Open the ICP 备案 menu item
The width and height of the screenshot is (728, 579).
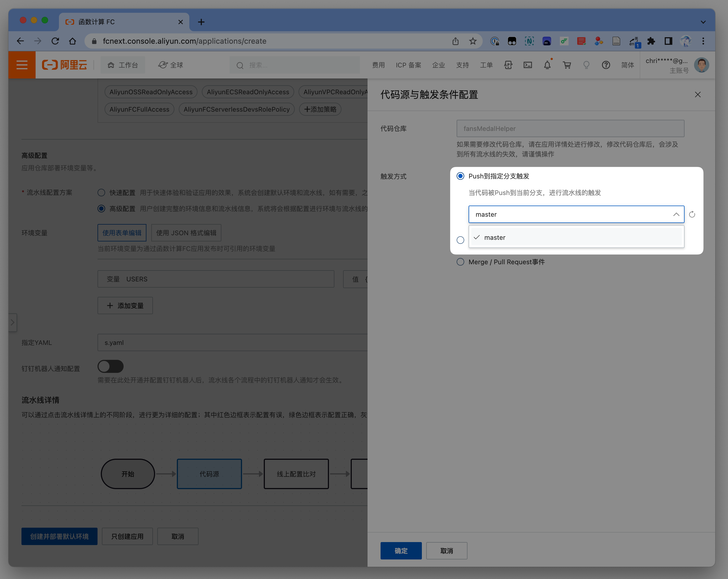coord(408,65)
